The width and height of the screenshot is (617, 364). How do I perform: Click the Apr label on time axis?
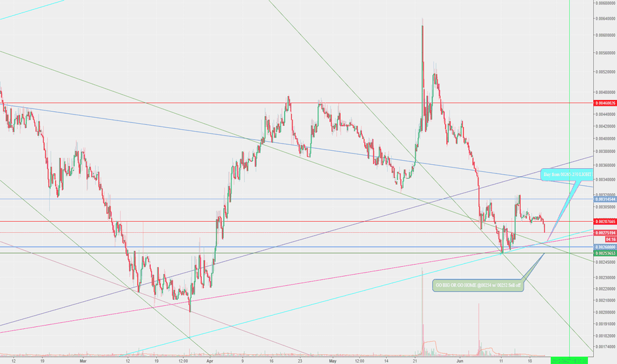click(x=210, y=361)
